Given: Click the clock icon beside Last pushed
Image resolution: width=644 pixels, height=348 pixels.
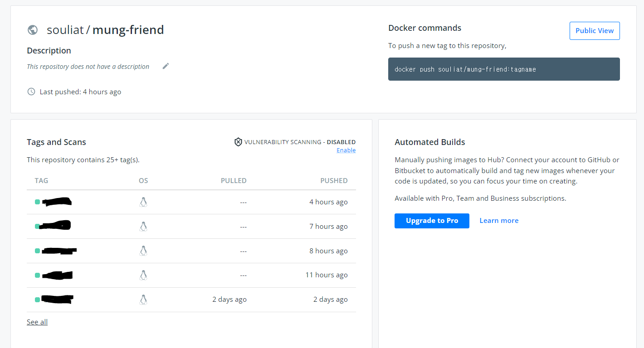Looking at the screenshot, I should point(31,92).
